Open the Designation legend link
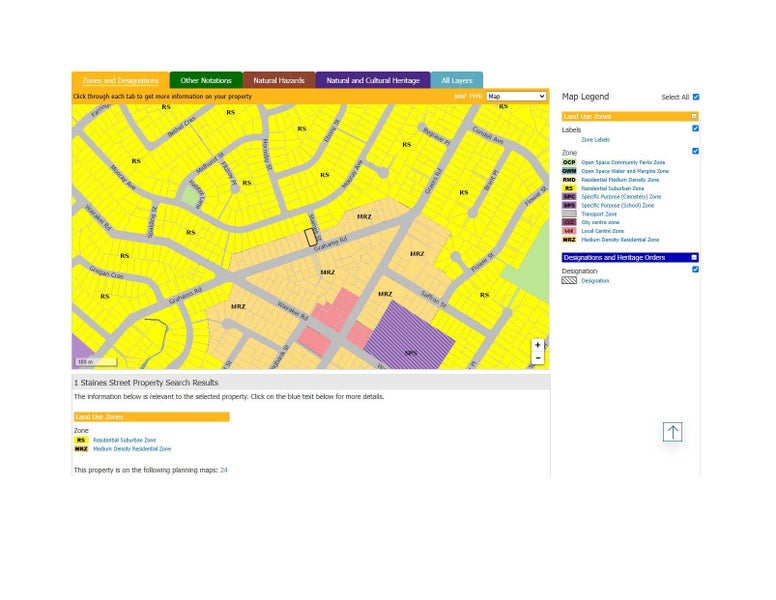Viewport: 776px width, 600px height. tap(595, 280)
